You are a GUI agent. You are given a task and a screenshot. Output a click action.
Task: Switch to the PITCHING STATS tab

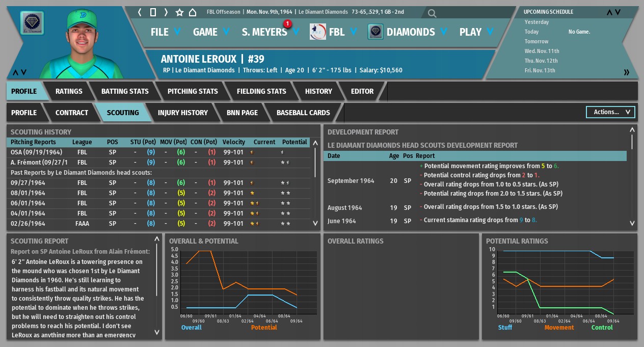(193, 91)
